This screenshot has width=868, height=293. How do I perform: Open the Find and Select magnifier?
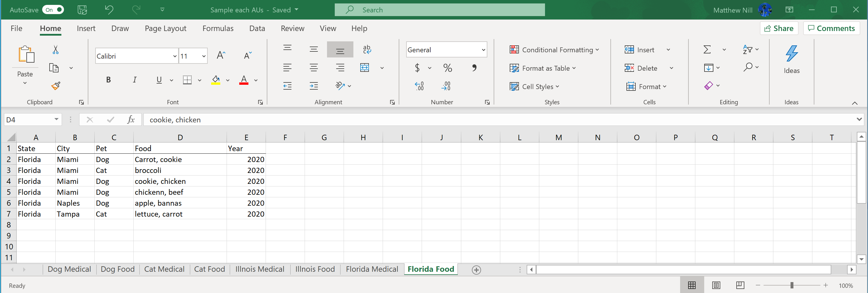[748, 67]
